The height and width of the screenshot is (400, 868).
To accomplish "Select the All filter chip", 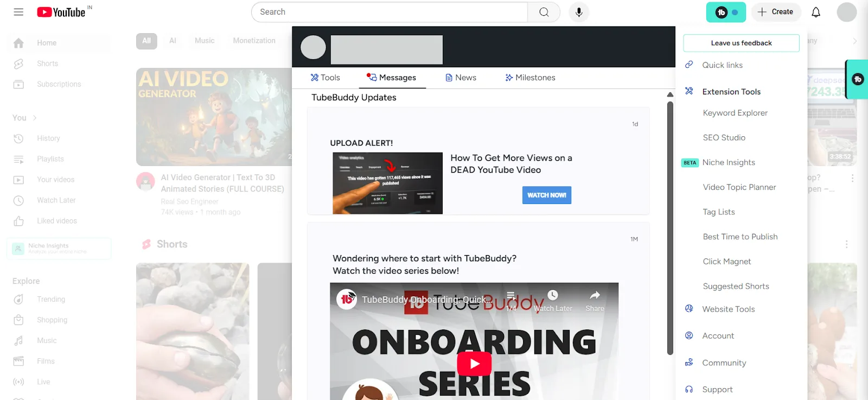I will click(x=146, y=41).
